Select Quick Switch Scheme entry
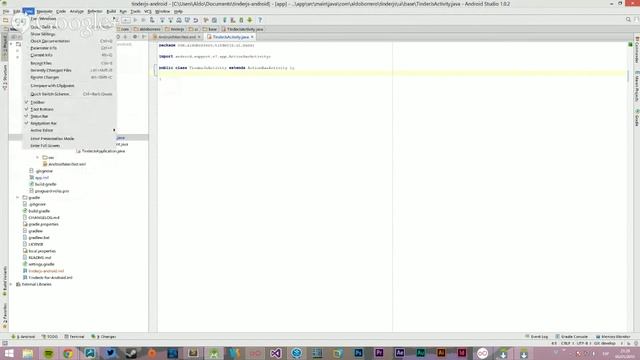The image size is (640, 360). [69, 94]
